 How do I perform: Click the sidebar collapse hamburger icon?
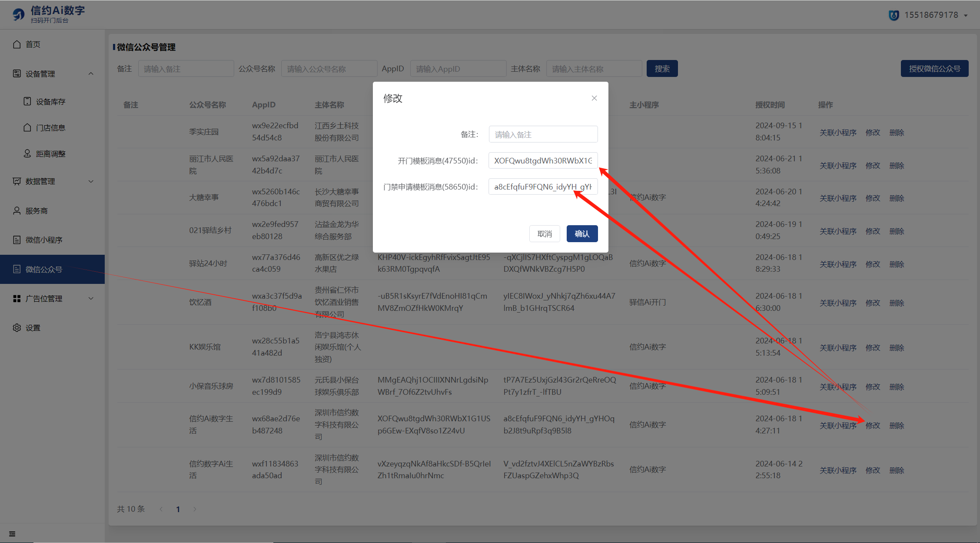12,534
